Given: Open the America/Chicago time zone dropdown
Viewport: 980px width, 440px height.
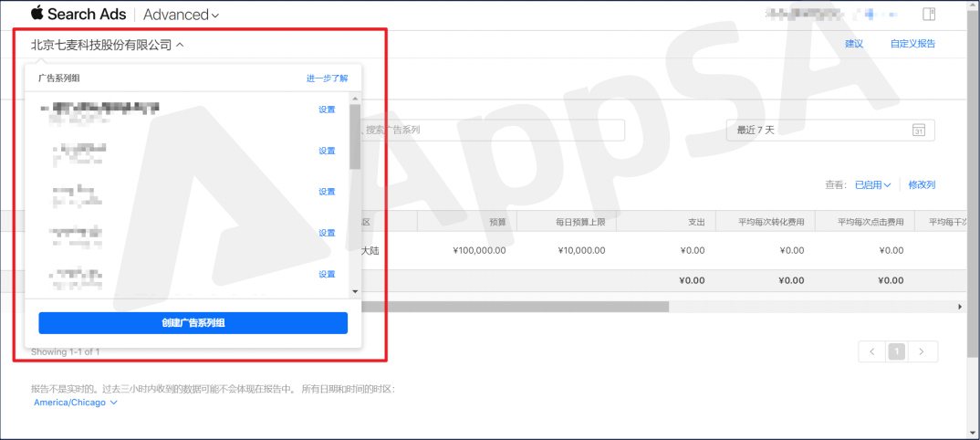Looking at the screenshot, I should (x=76, y=403).
